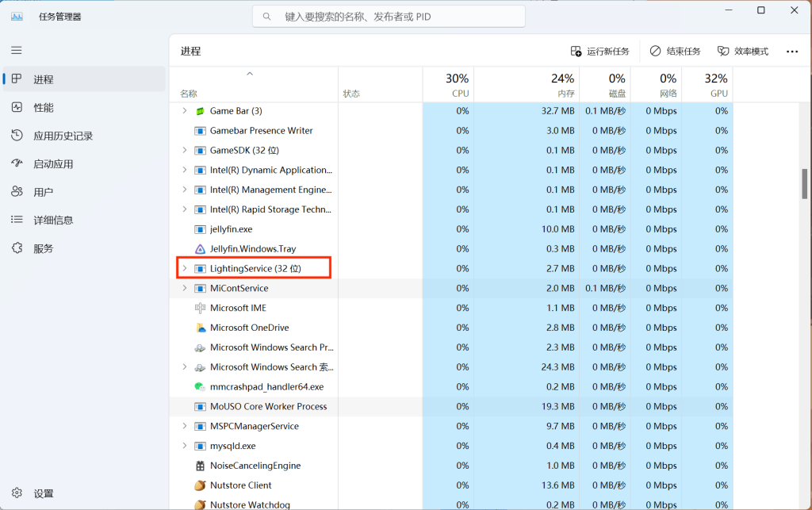Click the search box for name or PID
The image size is (812, 510).
click(389, 17)
